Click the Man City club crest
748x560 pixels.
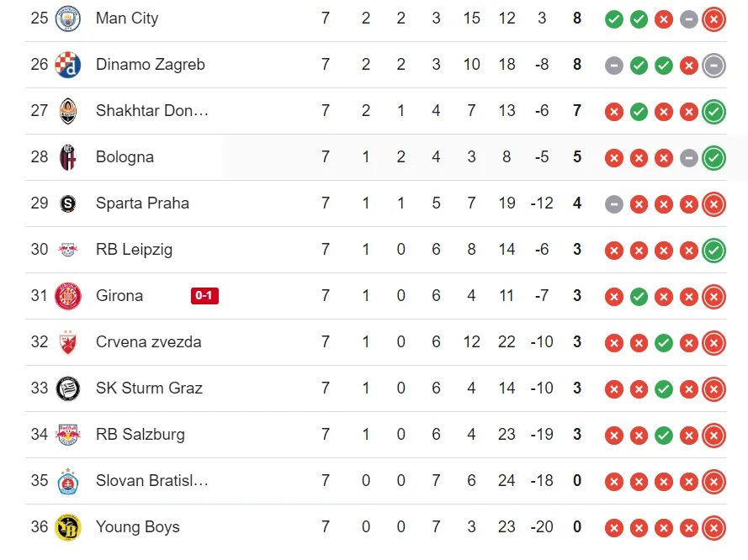pyautogui.click(x=68, y=18)
